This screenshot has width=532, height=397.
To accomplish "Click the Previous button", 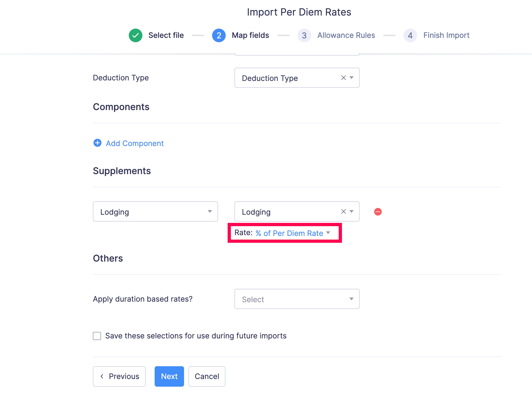I will point(119,376).
